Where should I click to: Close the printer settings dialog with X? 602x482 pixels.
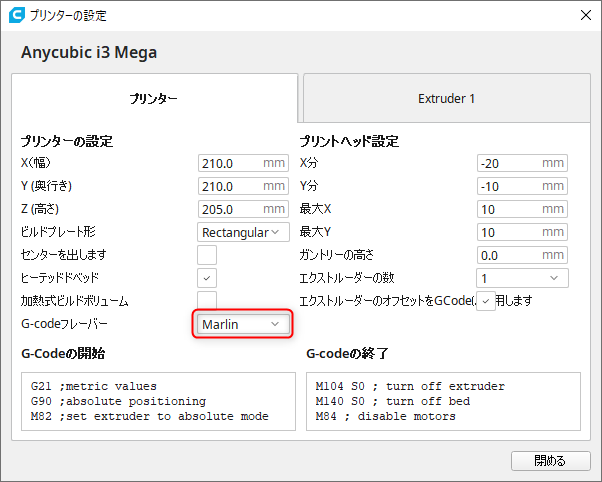coord(585,15)
